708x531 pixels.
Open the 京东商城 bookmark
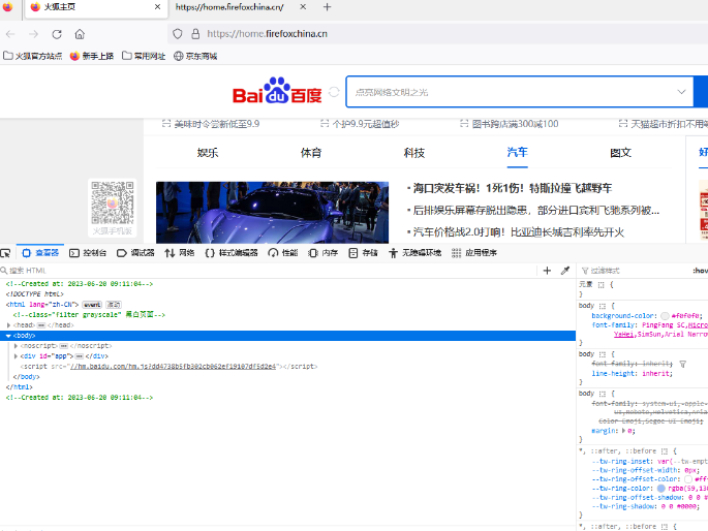point(196,56)
